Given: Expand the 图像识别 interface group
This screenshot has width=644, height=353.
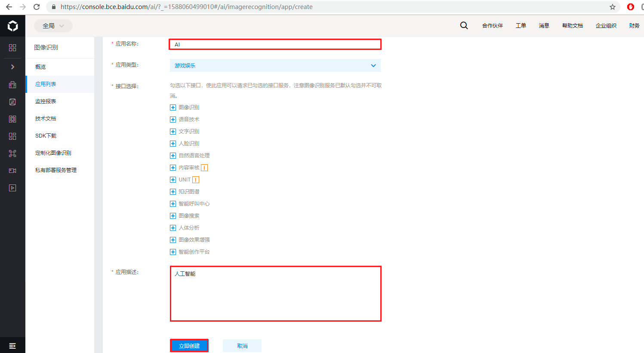Looking at the screenshot, I should 173,107.
